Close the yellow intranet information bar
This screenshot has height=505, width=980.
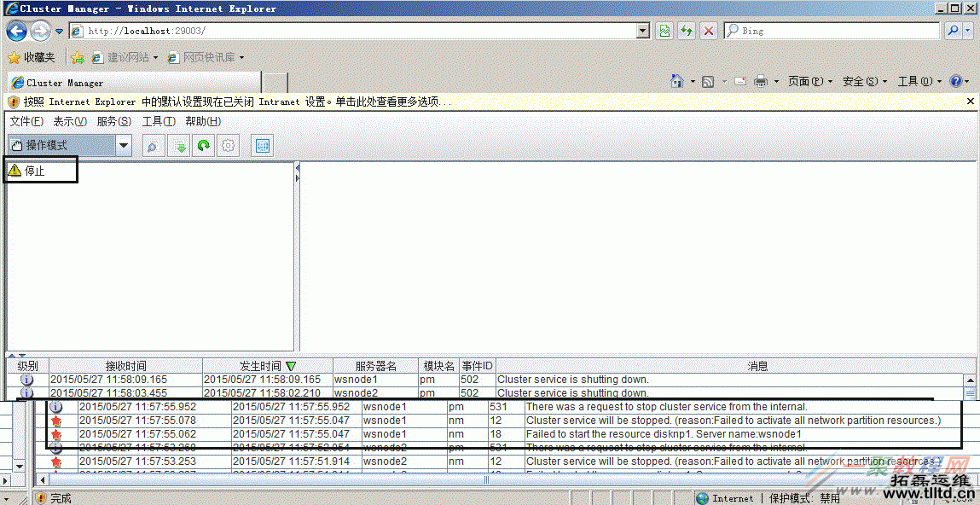click(x=970, y=102)
